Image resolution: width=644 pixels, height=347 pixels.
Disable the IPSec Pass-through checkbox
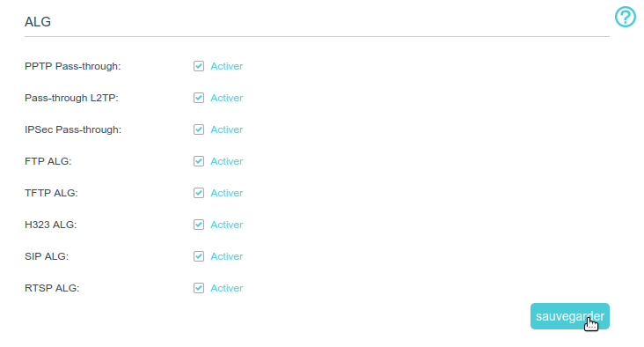click(x=199, y=129)
